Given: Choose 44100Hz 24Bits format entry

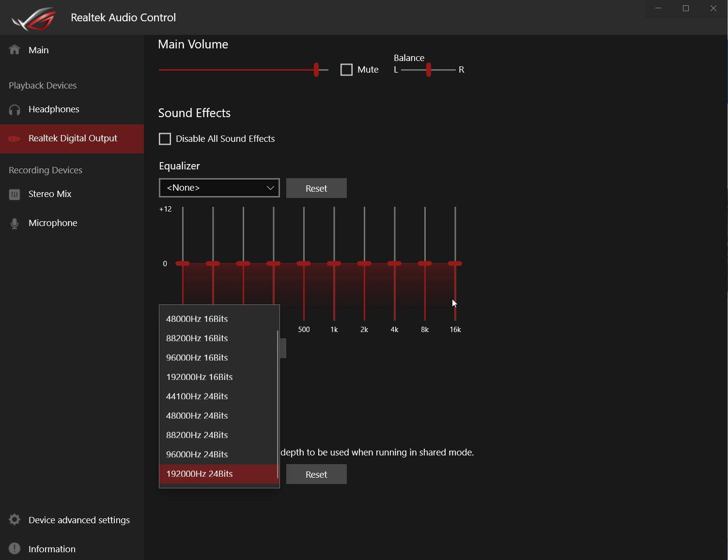Looking at the screenshot, I should pyautogui.click(x=197, y=396).
